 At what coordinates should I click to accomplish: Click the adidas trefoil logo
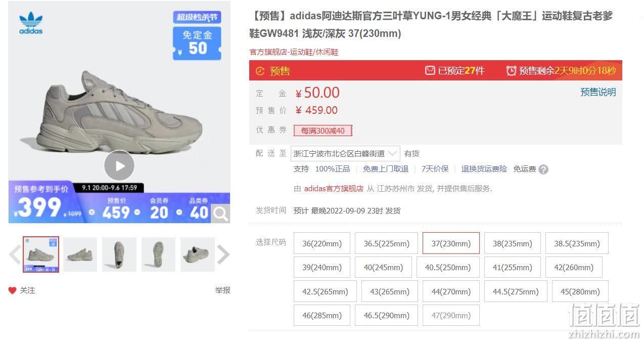tap(31, 23)
